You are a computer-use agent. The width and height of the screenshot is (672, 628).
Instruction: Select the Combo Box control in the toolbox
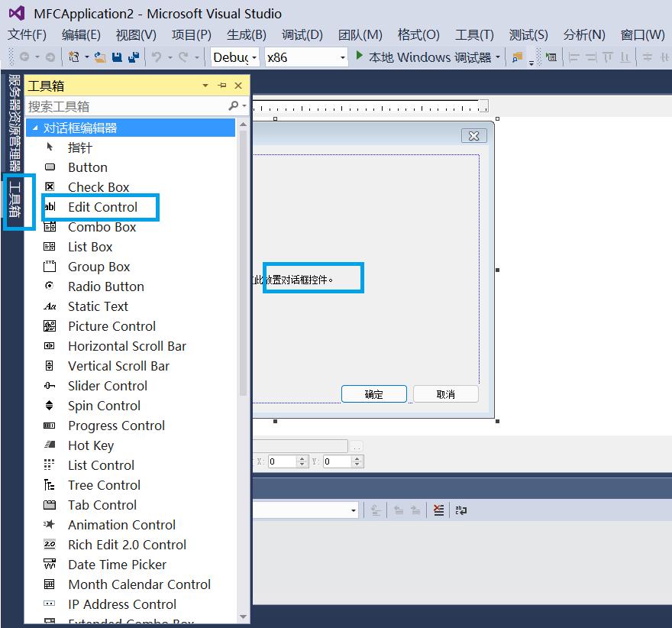(x=100, y=226)
